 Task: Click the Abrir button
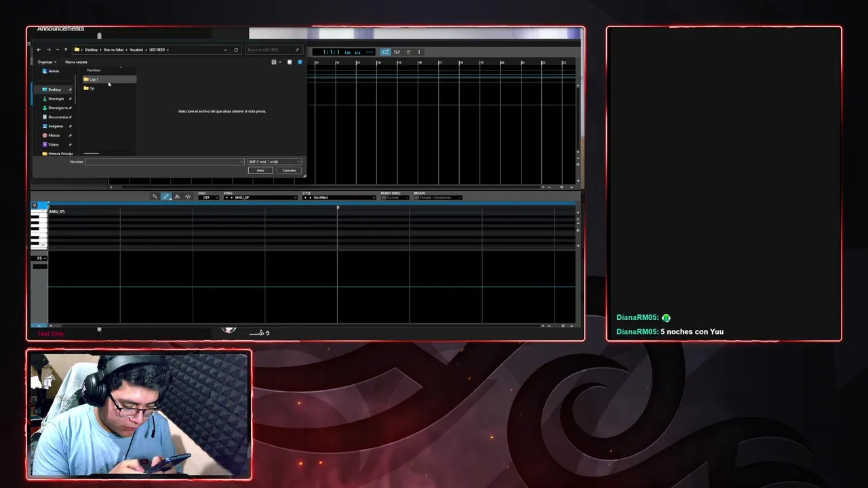coord(260,171)
